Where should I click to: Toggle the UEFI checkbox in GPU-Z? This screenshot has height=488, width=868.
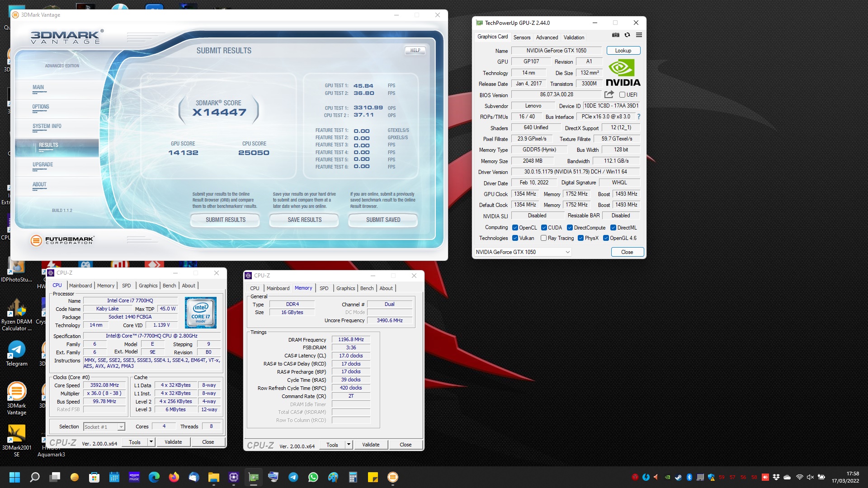coord(623,95)
